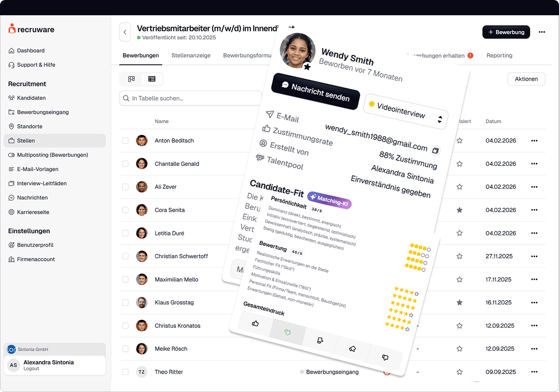Tick the checkbox for Chantalle Genald
The height and width of the screenshot is (392, 559).
pyautogui.click(x=125, y=164)
